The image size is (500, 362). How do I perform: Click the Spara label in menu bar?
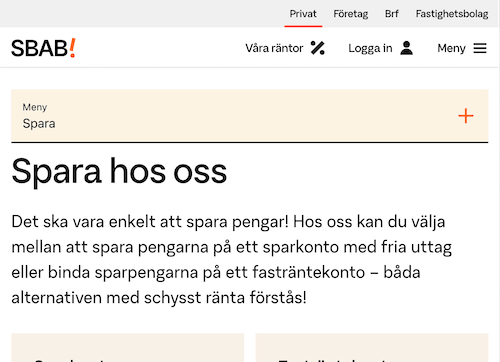point(39,124)
